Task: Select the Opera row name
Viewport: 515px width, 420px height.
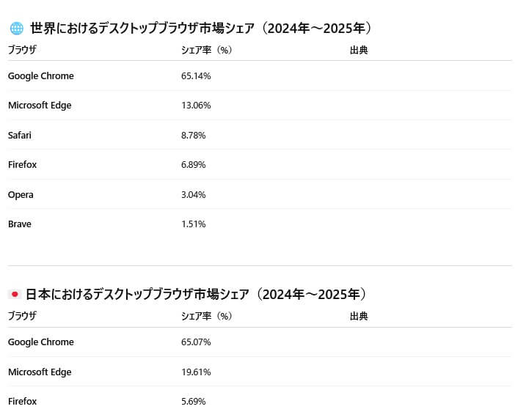Action: click(21, 194)
